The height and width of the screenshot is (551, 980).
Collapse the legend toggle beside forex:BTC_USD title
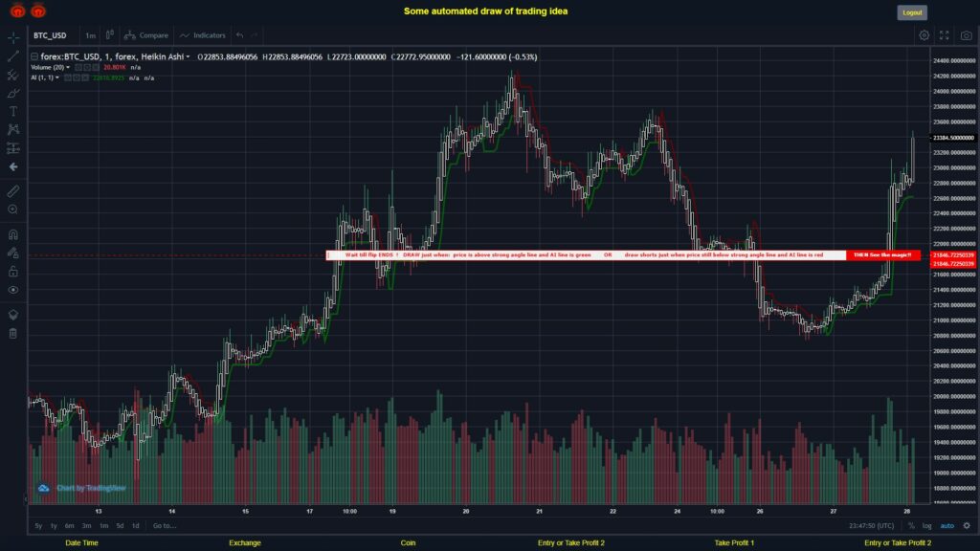click(34, 56)
